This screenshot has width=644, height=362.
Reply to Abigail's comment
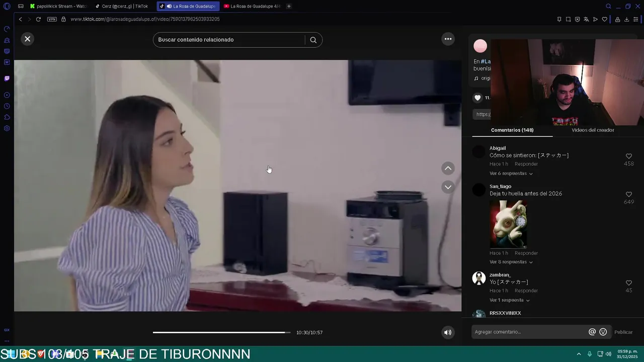coord(526,164)
